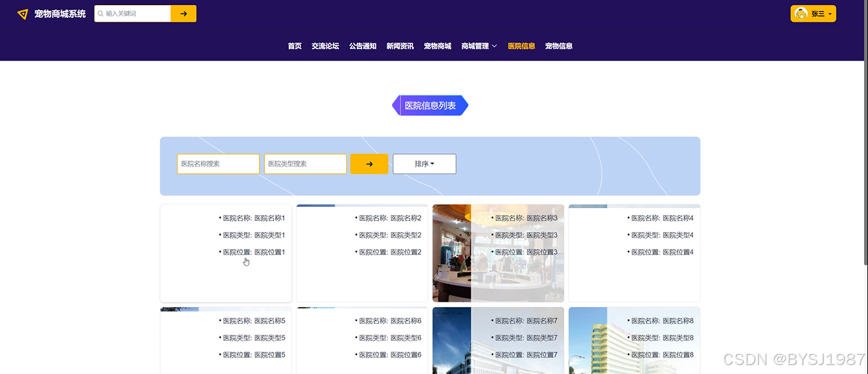Click text 医院类型: 医院类型4

pos(662,235)
